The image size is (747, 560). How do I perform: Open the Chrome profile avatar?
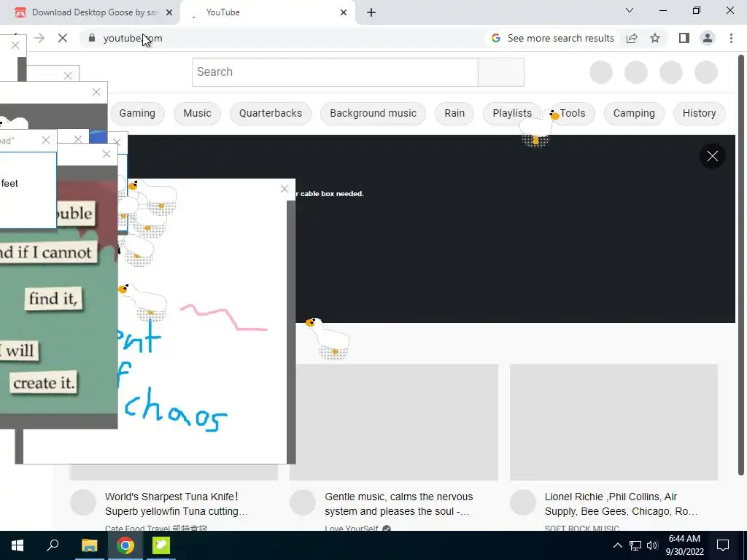coord(708,38)
